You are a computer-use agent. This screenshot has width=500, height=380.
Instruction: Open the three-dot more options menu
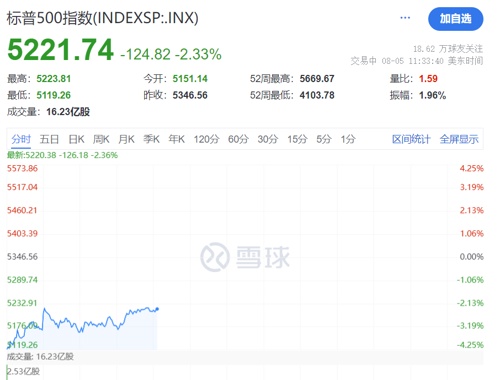tap(405, 18)
